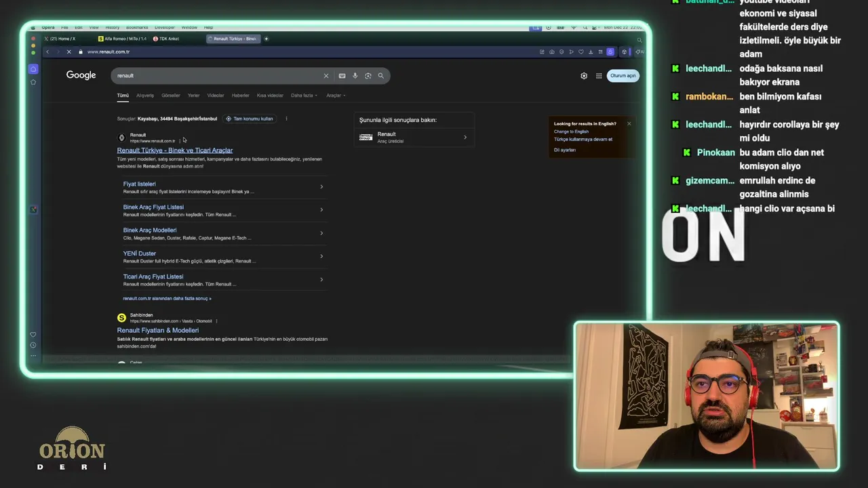Open the 'History' menu in menu bar
868x488 pixels.
point(112,28)
